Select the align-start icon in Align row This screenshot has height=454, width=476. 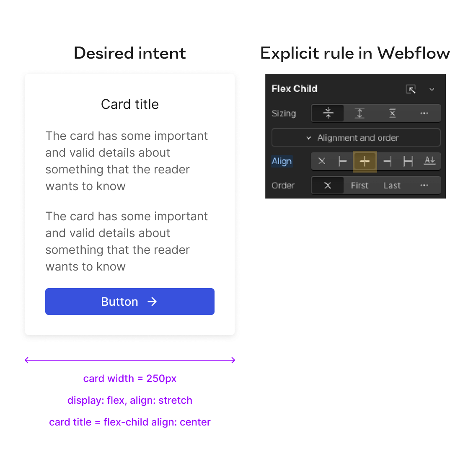(x=344, y=161)
